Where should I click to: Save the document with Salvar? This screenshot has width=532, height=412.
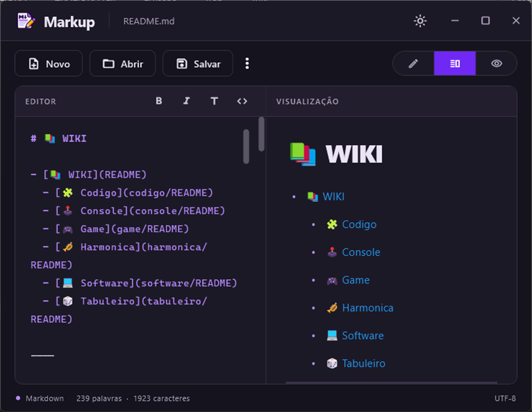[x=198, y=63]
